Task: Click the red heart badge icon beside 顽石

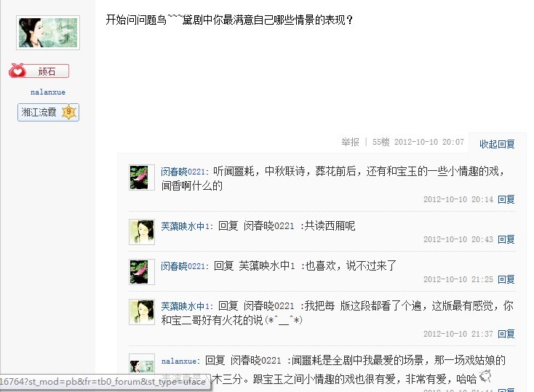Action: (17, 71)
